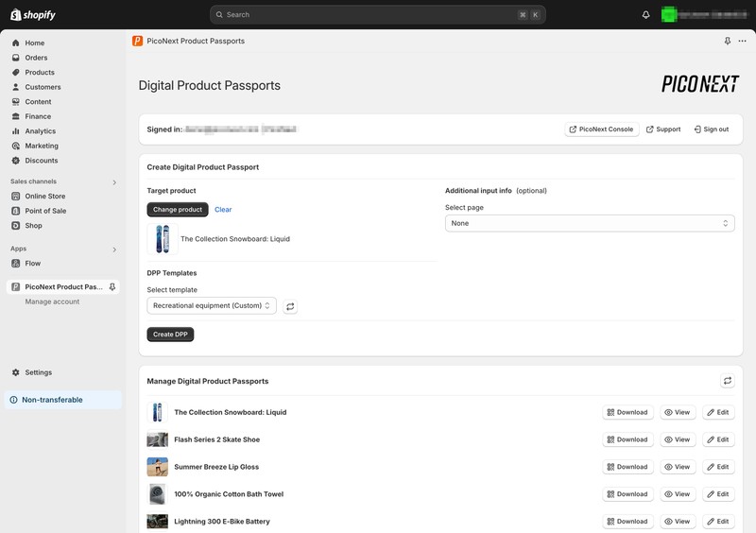
Task: Go to Orders in sidebar
Action: pyautogui.click(x=36, y=58)
